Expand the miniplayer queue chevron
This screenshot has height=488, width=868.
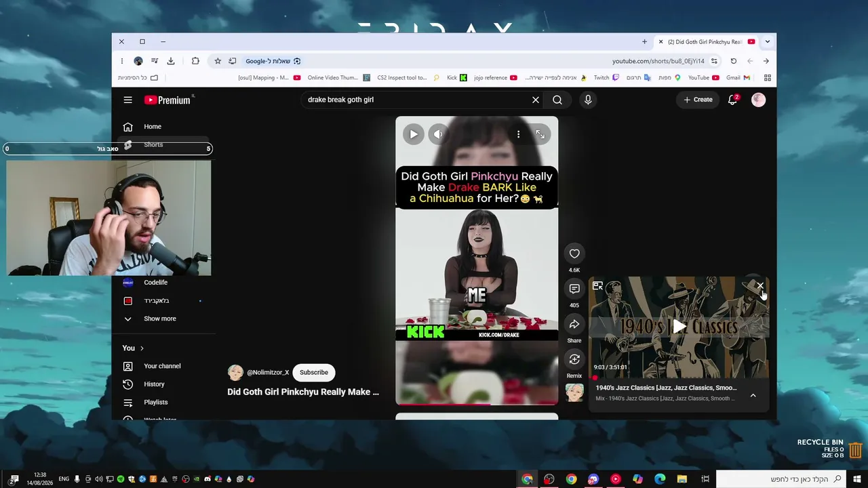(x=753, y=395)
